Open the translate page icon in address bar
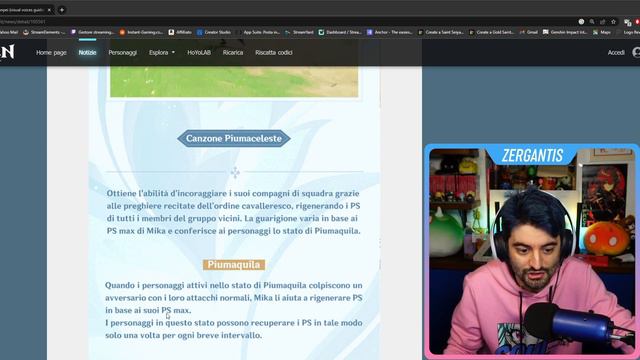 581,22
